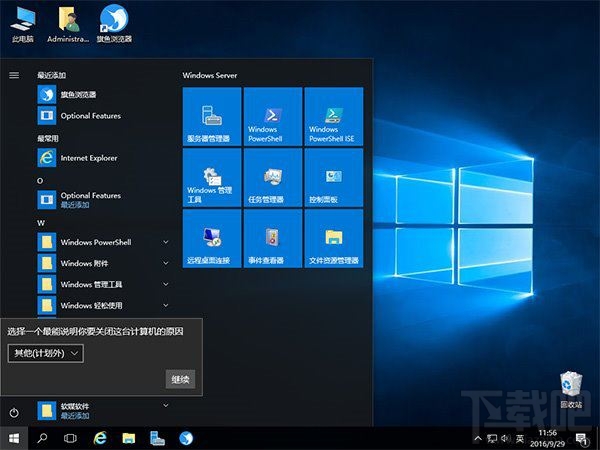Open Optional Features under letter O
Image resolution: width=600 pixels, height=450 pixels.
(103, 200)
